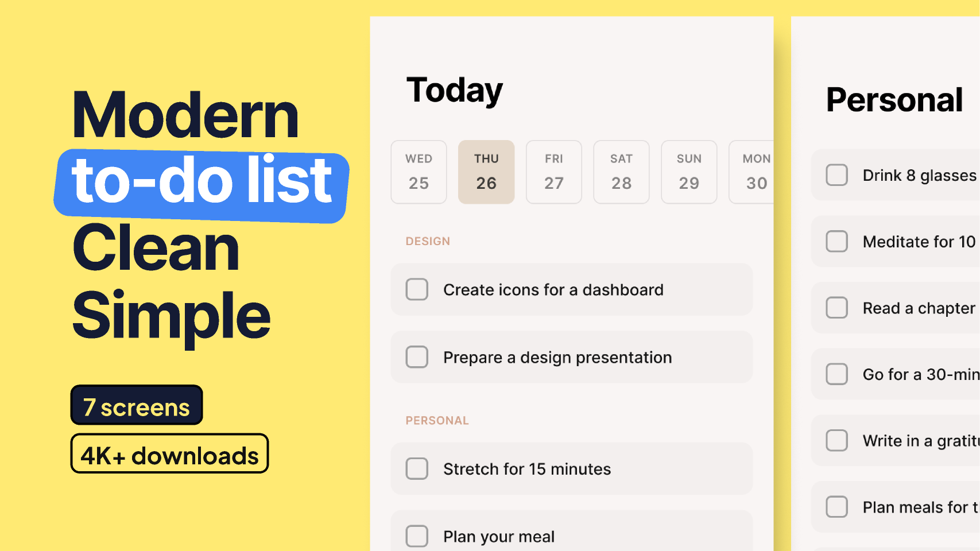Check off the "Meditate for 10" task
Viewport: 980px width, 551px height.
[x=837, y=242]
